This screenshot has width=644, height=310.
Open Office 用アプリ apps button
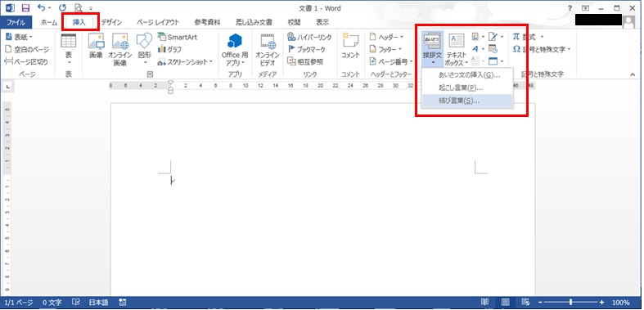[235, 49]
